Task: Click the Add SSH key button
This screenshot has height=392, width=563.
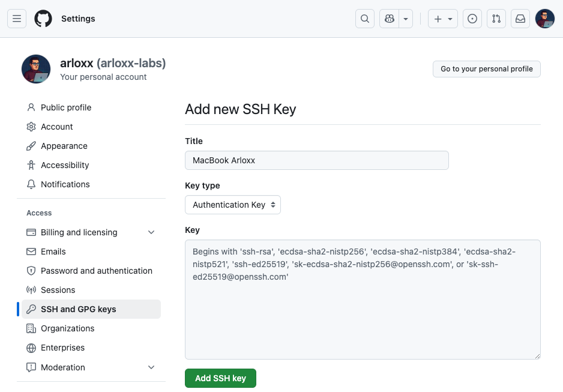Action: pos(220,378)
